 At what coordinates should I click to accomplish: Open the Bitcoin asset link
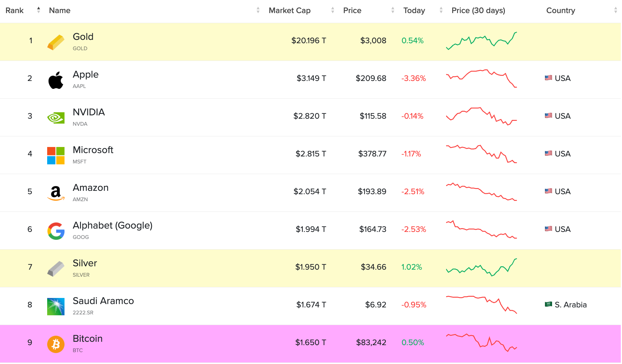click(87, 338)
